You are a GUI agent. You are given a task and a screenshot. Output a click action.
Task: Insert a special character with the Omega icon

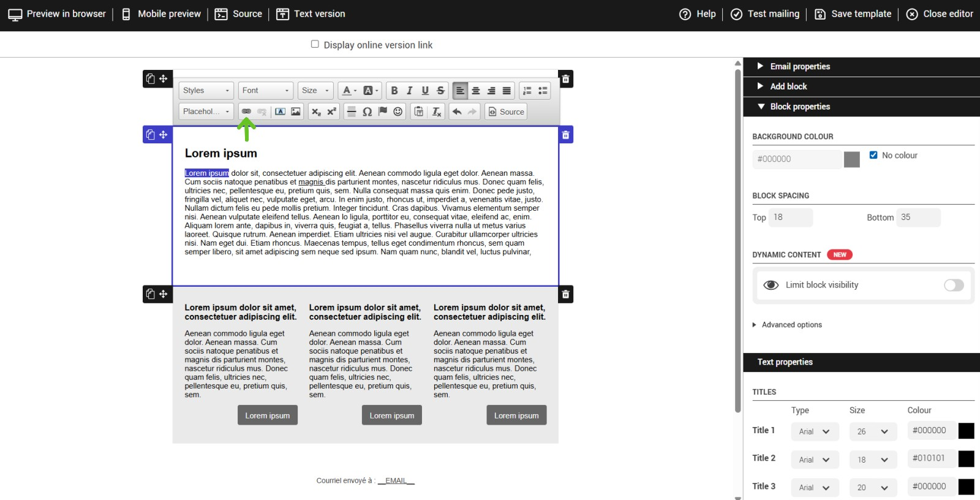367,112
